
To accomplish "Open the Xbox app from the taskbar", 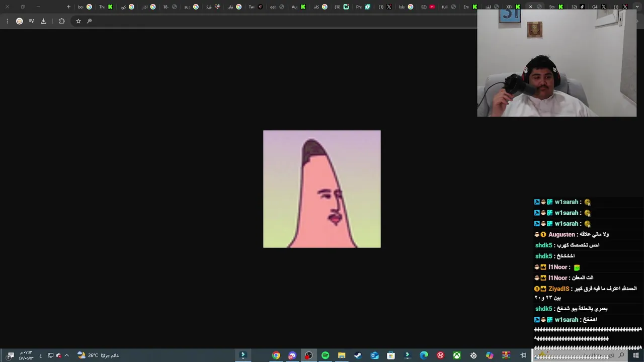I will coord(456,355).
